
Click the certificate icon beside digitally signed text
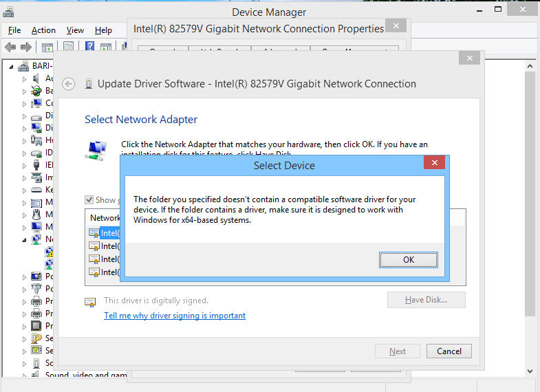click(x=90, y=302)
